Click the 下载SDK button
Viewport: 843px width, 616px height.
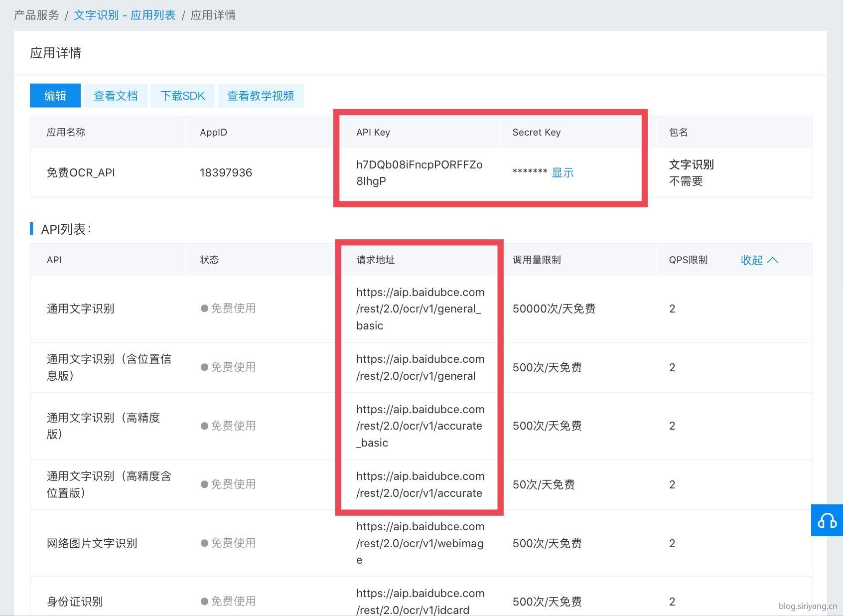point(183,96)
